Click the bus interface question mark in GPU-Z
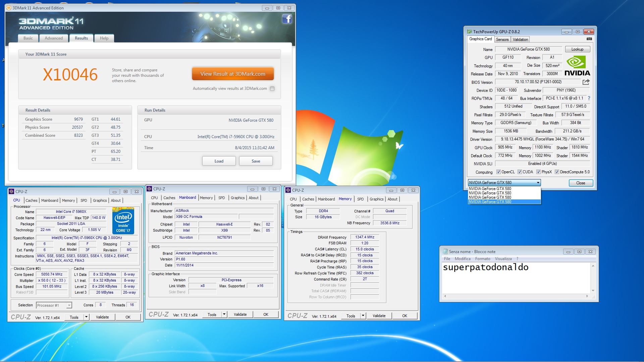The width and height of the screenshot is (644, 362). point(589,98)
